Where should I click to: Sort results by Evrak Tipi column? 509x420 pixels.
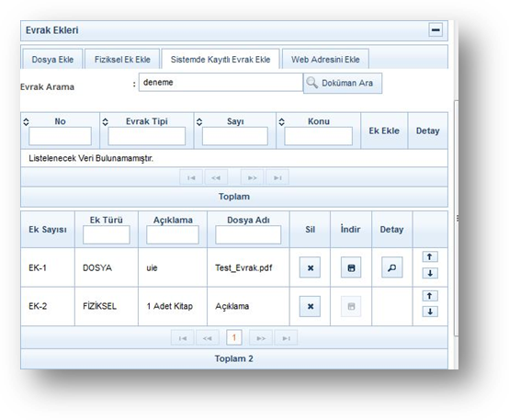(x=105, y=122)
